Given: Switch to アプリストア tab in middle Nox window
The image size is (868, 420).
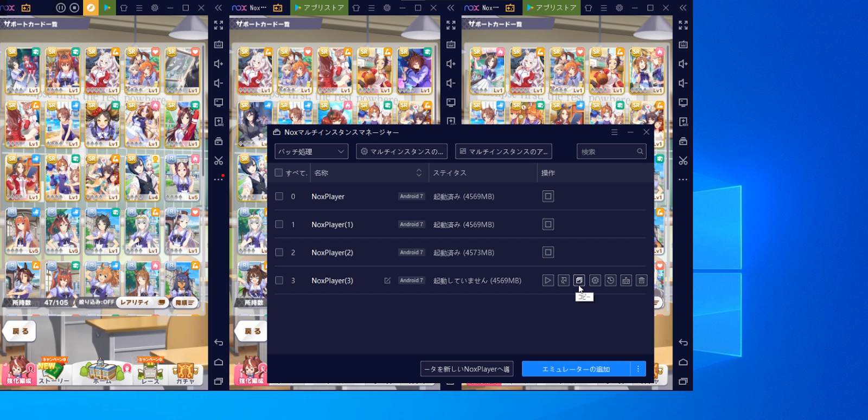Looking at the screenshot, I should click(x=319, y=8).
